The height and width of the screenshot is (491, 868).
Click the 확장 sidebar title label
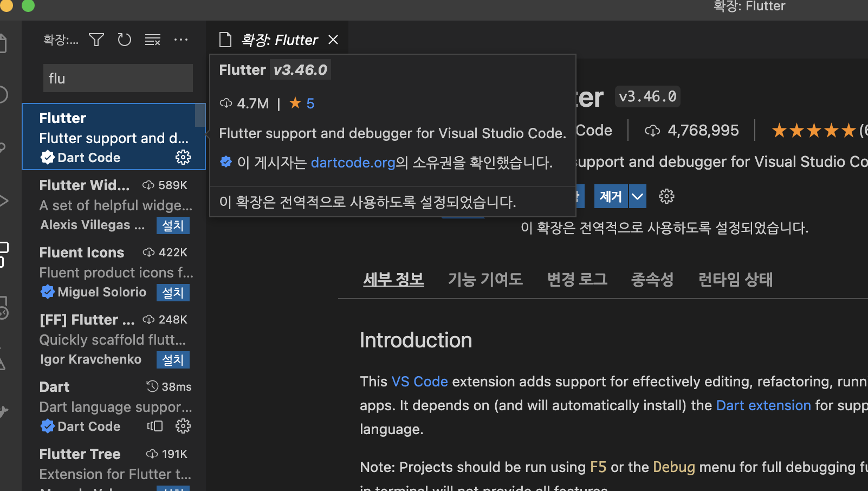pos(61,40)
